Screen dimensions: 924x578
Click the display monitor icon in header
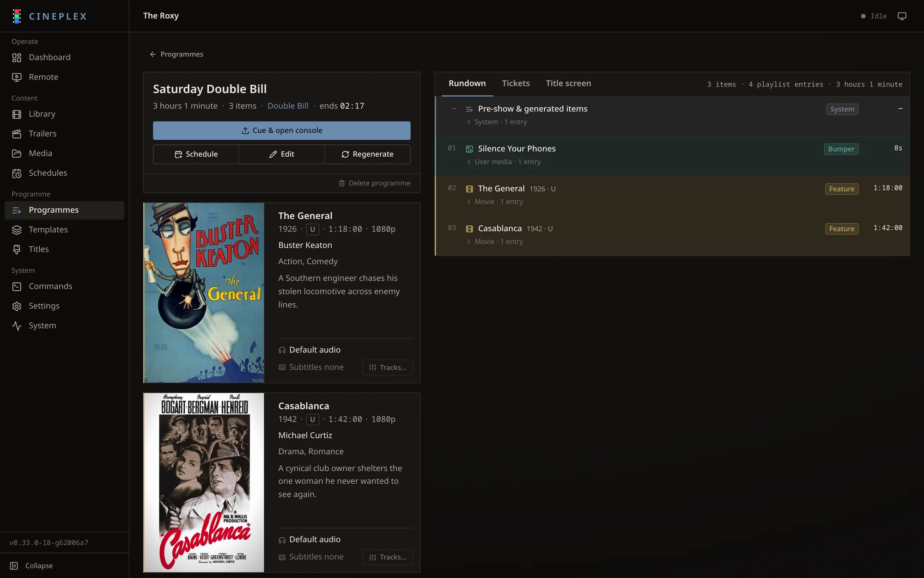click(x=902, y=16)
